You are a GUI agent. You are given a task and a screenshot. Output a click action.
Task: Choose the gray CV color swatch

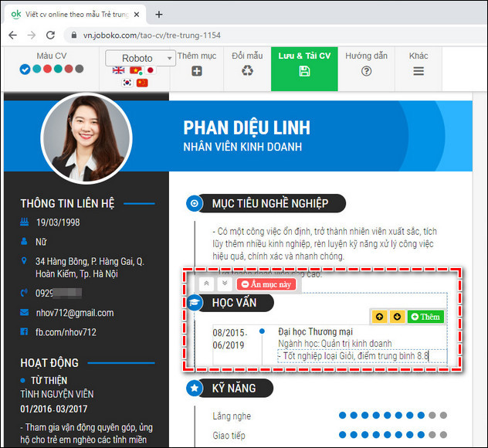point(80,69)
